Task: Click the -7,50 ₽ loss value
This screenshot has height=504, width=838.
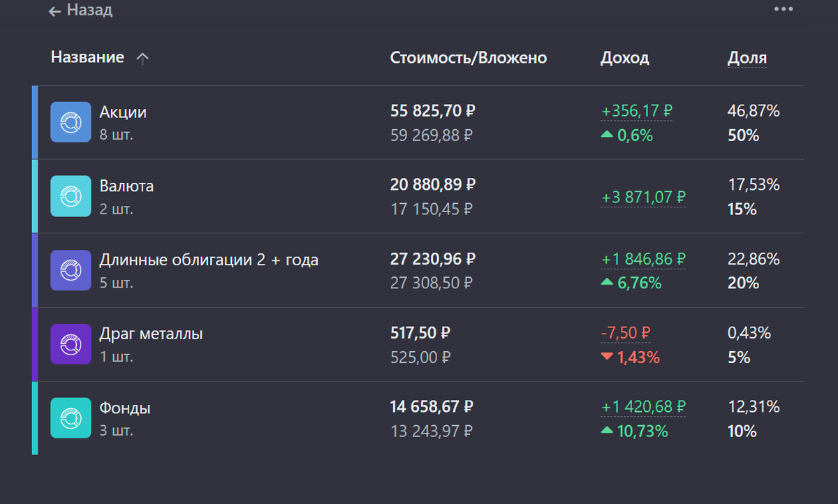Action: tap(625, 333)
